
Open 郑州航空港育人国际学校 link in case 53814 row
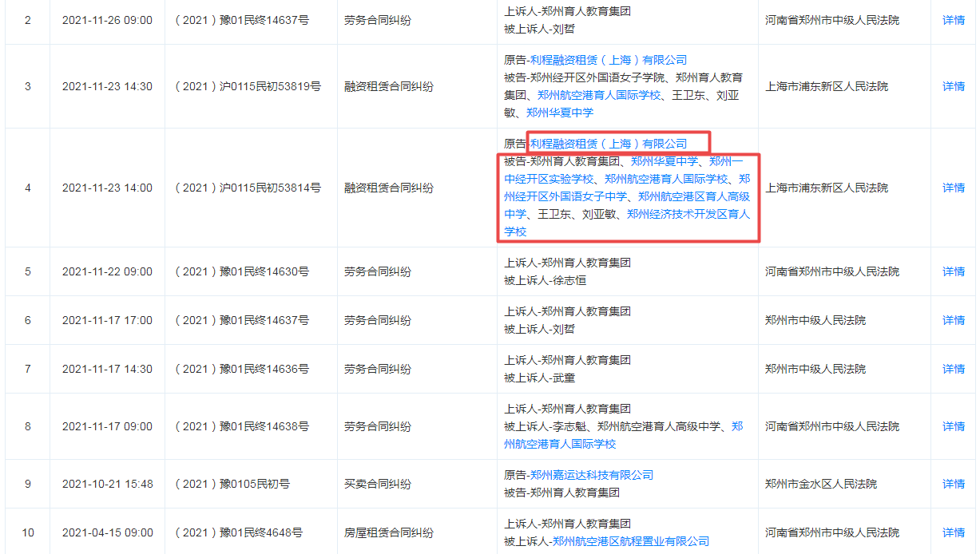tap(666, 179)
